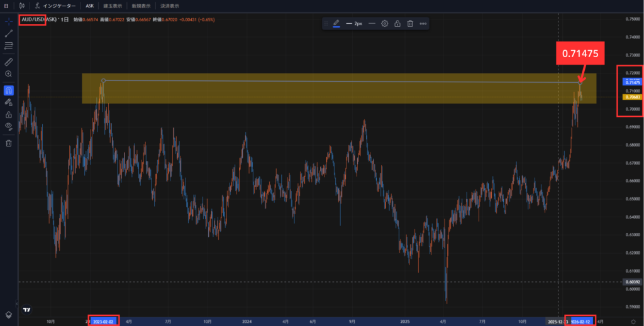Click the ASK price type button
Viewport: 644px width, 326px height.
pyautogui.click(x=89, y=6)
